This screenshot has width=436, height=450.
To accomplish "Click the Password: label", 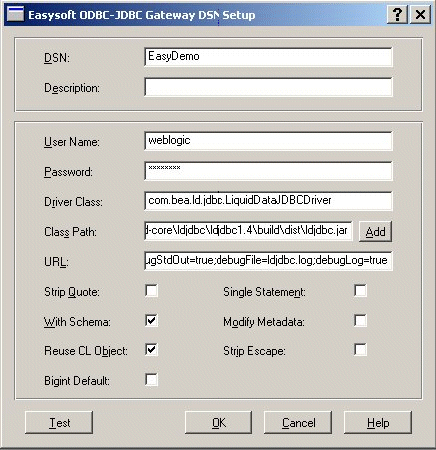I will coord(68,172).
